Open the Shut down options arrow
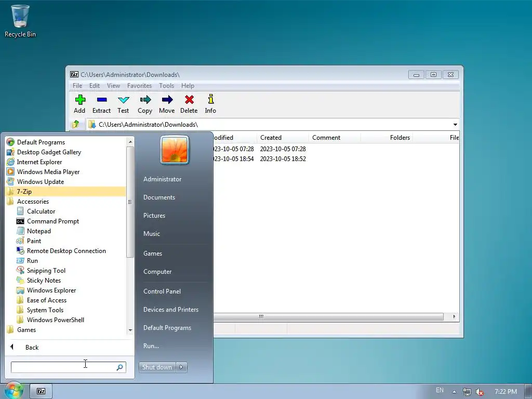Screen dimensions: 532x399 pyautogui.click(x=181, y=367)
